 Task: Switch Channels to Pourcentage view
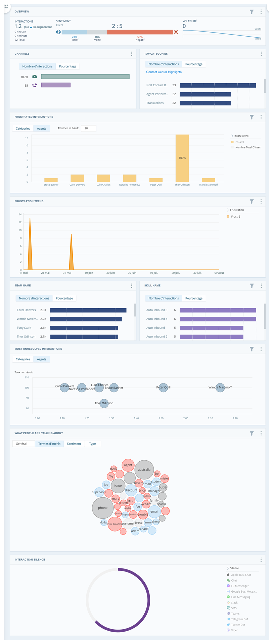67,66
